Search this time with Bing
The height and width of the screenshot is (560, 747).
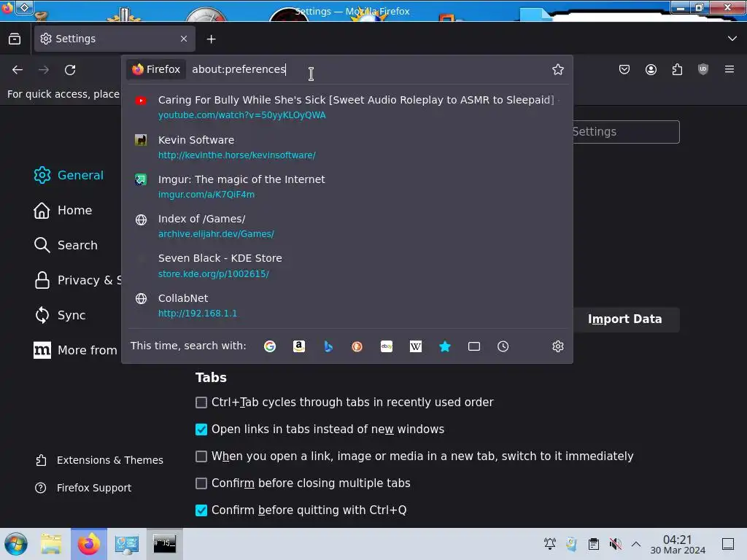(x=328, y=346)
